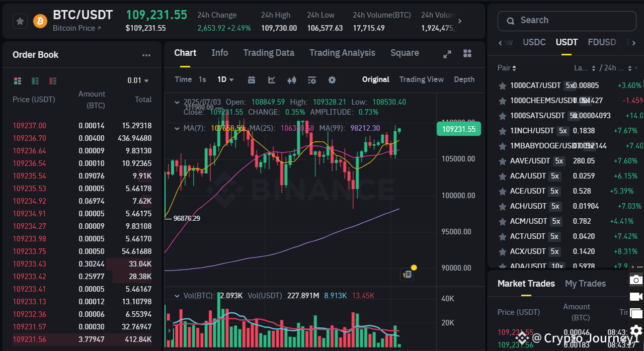Favorite BTC/USDT using the star icon

pos(20,21)
